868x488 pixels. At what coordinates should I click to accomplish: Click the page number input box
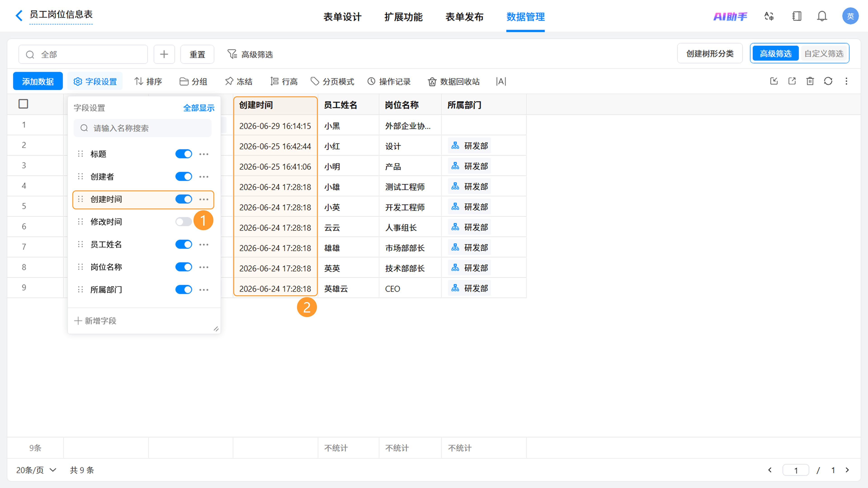(x=796, y=470)
